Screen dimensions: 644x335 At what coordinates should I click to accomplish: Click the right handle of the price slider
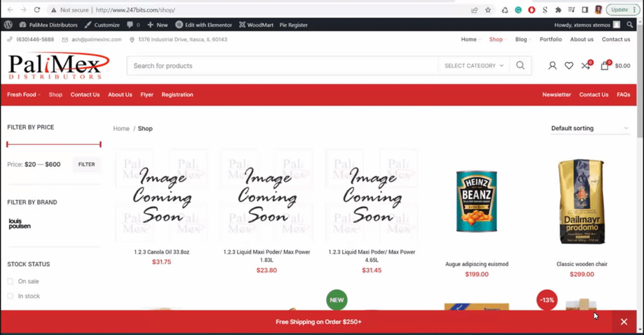coord(100,144)
